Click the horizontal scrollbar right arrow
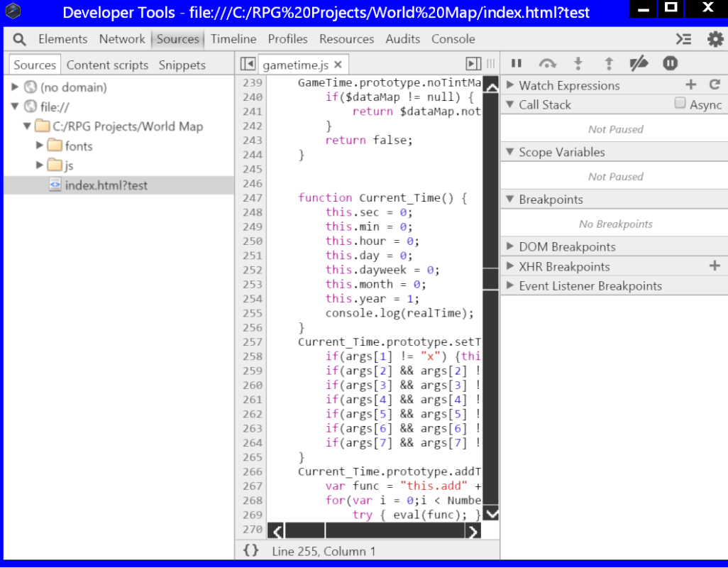This screenshot has width=728, height=568. pyautogui.click(x=473, y=531)
